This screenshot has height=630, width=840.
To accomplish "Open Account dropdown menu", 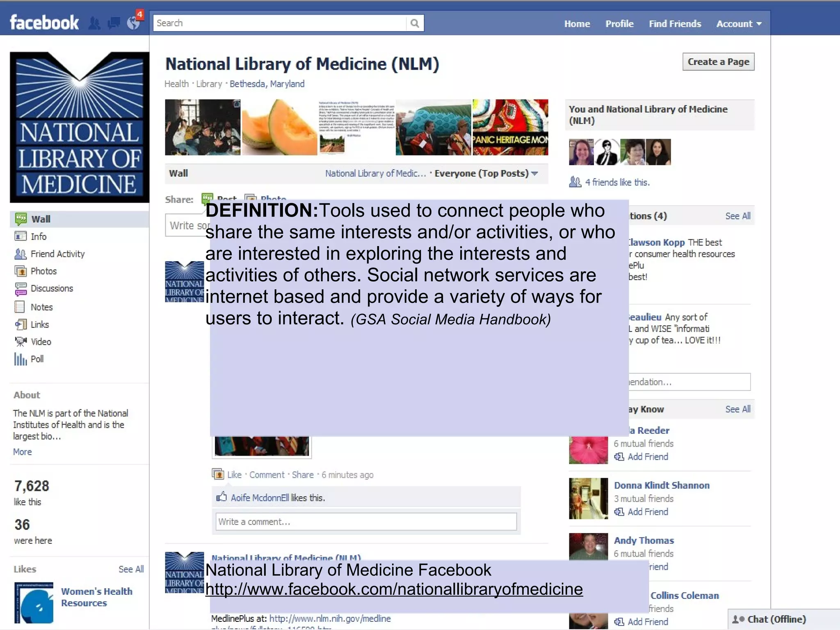I will click(739, 24).
